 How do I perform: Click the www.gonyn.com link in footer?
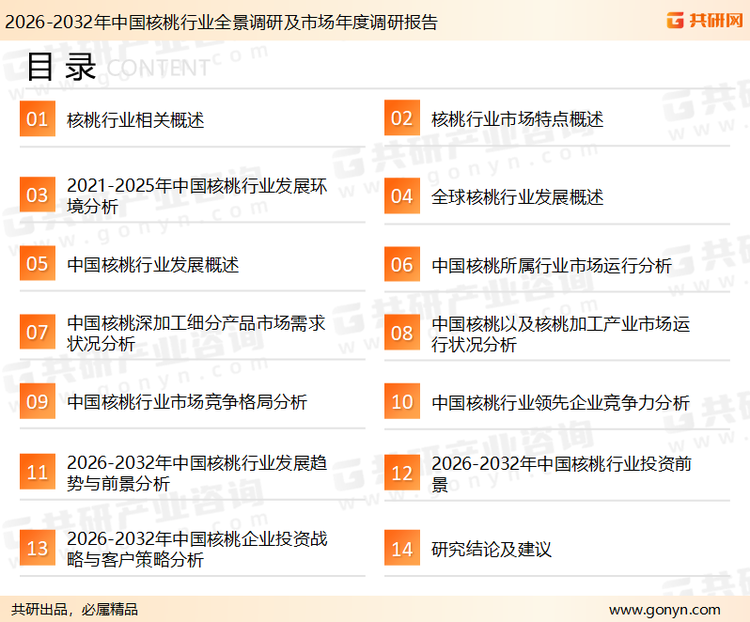click(x=664, y=610)
